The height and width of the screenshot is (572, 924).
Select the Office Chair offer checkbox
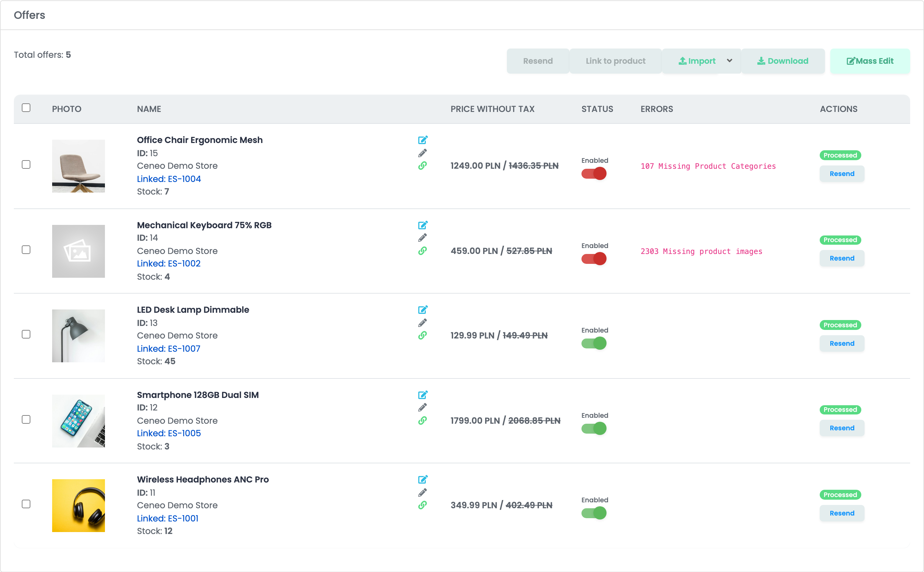click(x=26, y=164)
